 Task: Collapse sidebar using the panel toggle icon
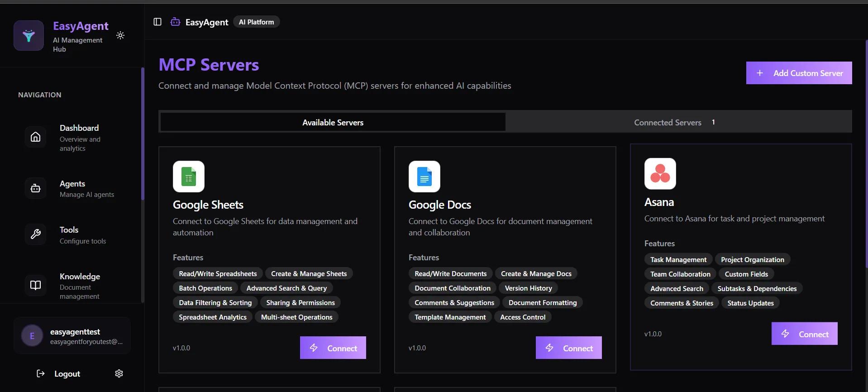[x=157, y=22]
